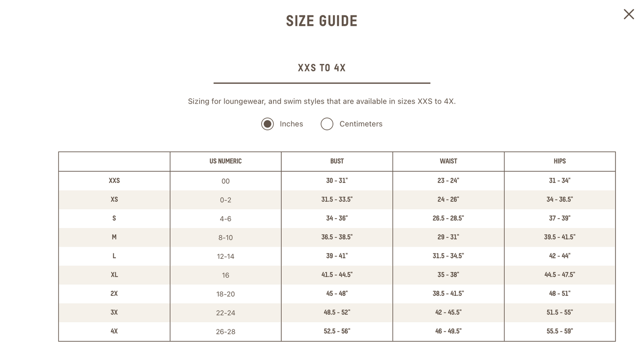This screenshot has width=644, height=357.
Task: Click the 3X hips value 51.5 - 55"
Action: click(560, 312)
